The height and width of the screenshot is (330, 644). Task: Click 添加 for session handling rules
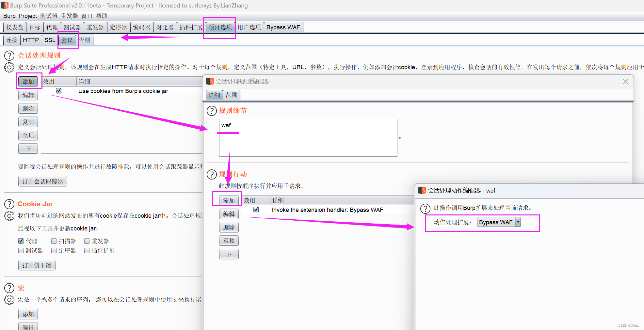[28, 82]
